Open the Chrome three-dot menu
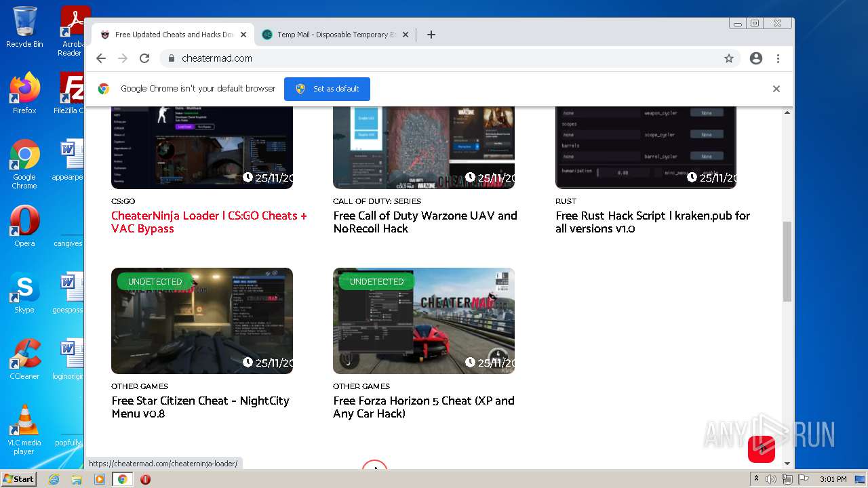Viewport: 868px width, 488px height. pyautogui.click(x=778, y=58)
